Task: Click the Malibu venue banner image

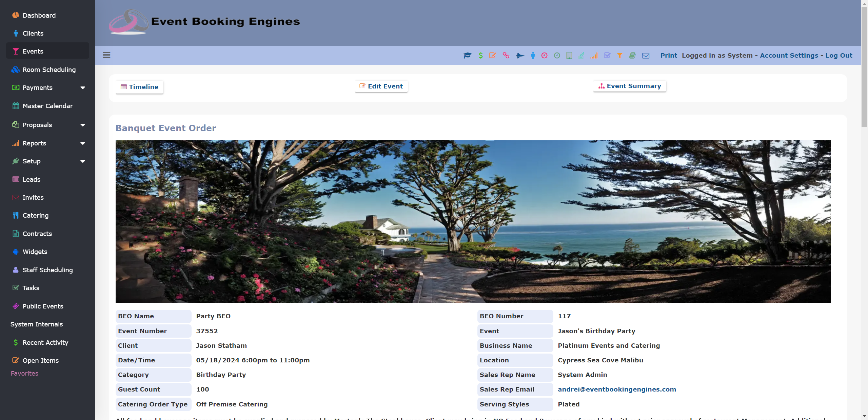Action: tap(473, 221)
